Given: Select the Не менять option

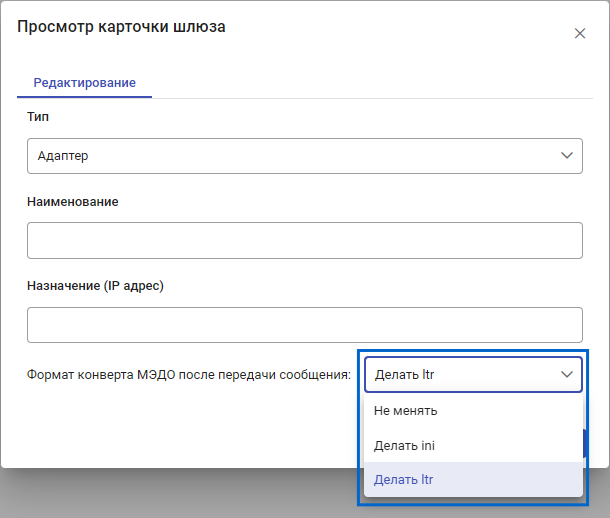Looking at the screenshot, I should click(473, 411).
